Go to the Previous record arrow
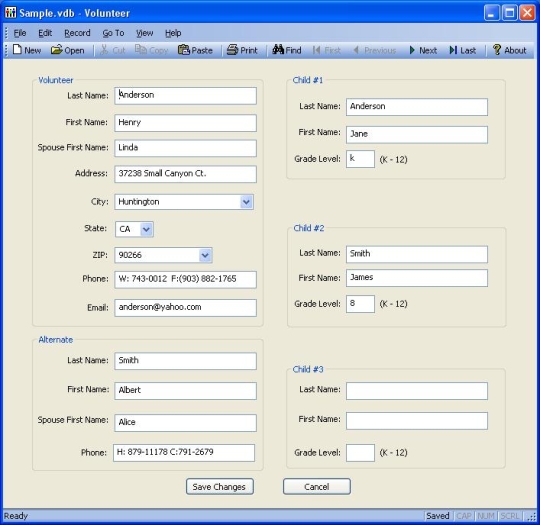Viewport: 540px width, 525px height. pyautogui.click(x=356, y=50)
